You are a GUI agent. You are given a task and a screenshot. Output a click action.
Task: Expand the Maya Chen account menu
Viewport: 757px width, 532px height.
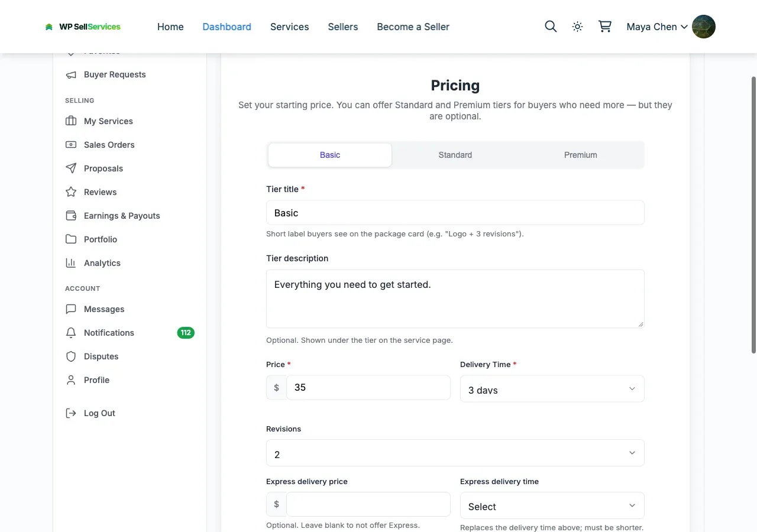tap(657, 27)
